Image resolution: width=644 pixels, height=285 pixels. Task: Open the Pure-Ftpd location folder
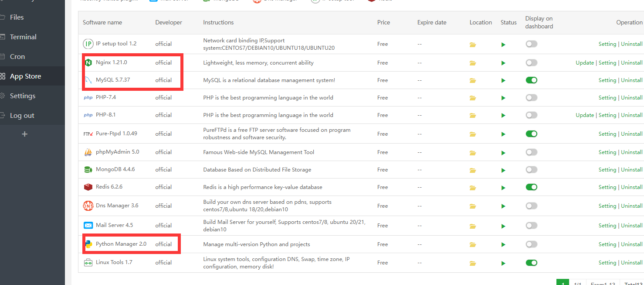click(473, 134)
